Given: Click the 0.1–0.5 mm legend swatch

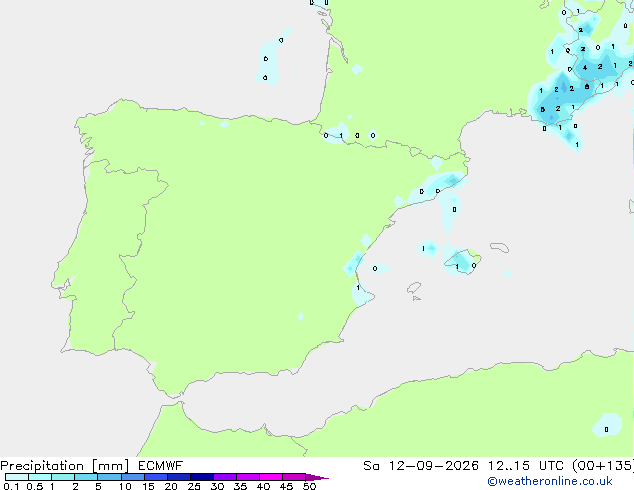Looking at the screenshot, I should [17, 477].
